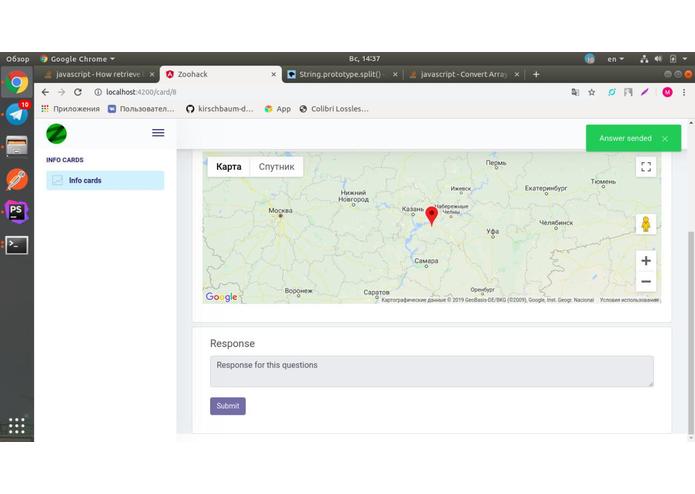Zoom in on the map
Image resolution: width=695 pixels, height=494 pixels.
(x=646, y=261)
